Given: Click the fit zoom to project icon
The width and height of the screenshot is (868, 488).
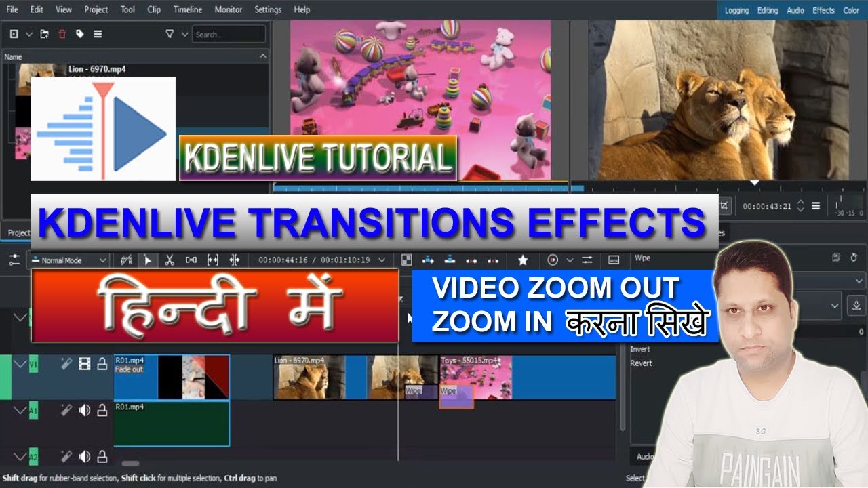Looking at the screenshot, I should coord(213,260).
